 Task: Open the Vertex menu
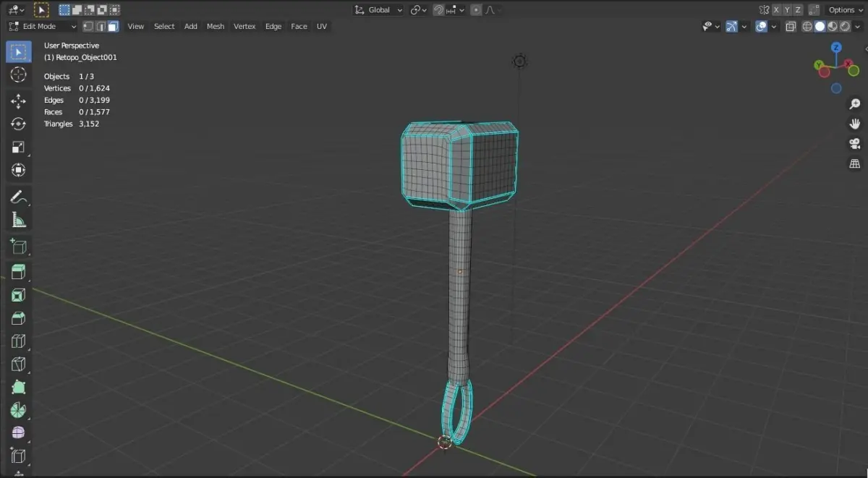click(x=244, y=26)
